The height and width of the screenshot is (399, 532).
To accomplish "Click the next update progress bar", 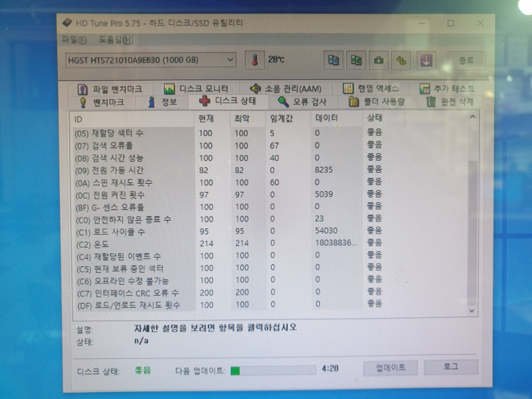I will point(273,371).
